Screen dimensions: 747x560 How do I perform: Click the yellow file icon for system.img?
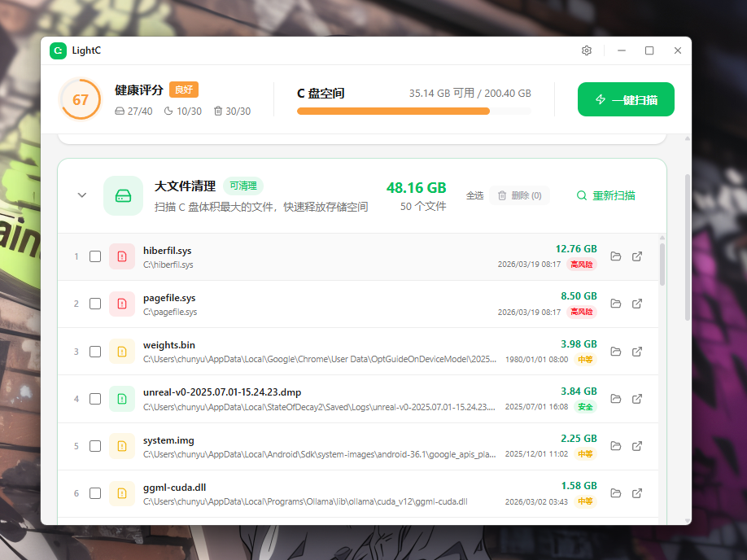[x=122, y=446]
